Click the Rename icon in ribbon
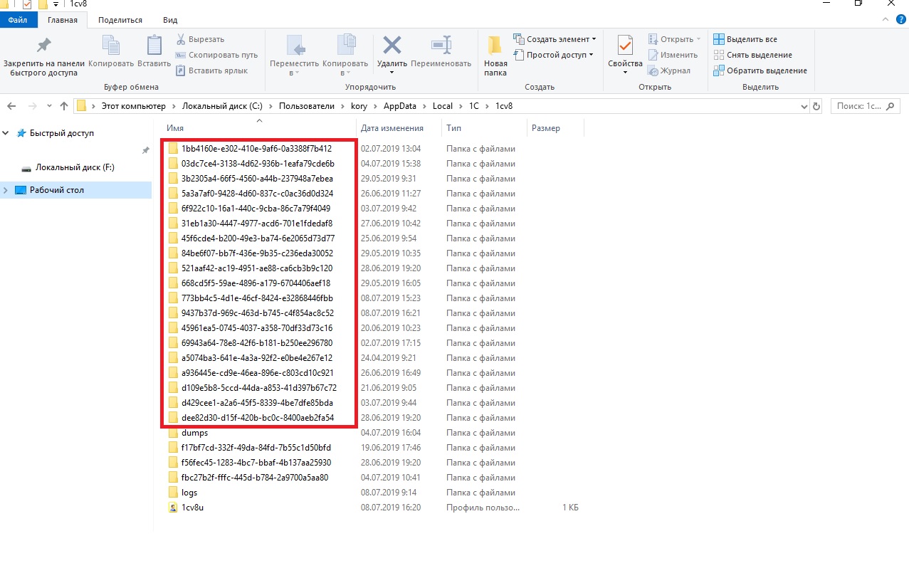Screen dimensions: 909x588 click(x=441, y=46)
